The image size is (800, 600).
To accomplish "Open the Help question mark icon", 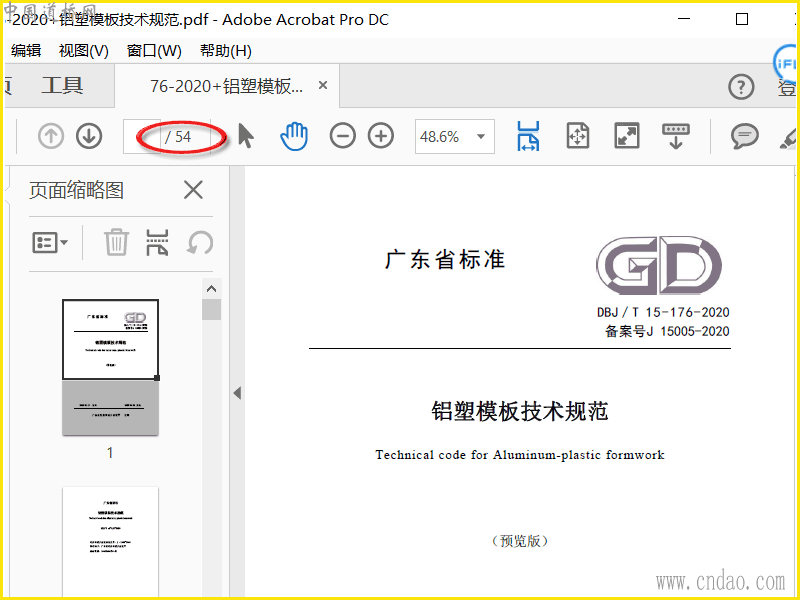I will pos(741,87).
